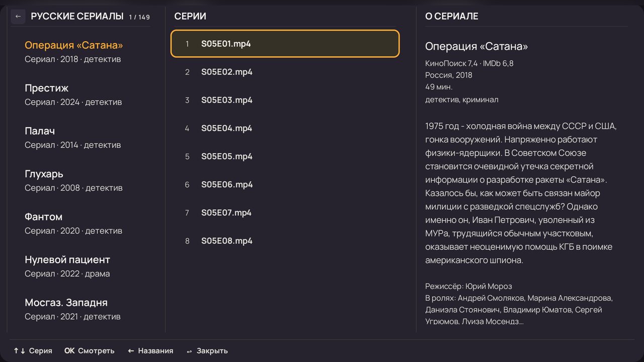This screenshot has width=644, height=362.
Task: Click the back arrow beside Русские сериалы
Action: pos(18,17)
